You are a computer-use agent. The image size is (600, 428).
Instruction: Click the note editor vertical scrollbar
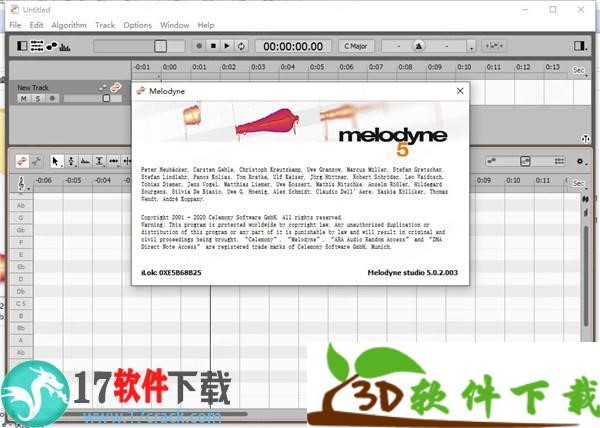(585, 276)
